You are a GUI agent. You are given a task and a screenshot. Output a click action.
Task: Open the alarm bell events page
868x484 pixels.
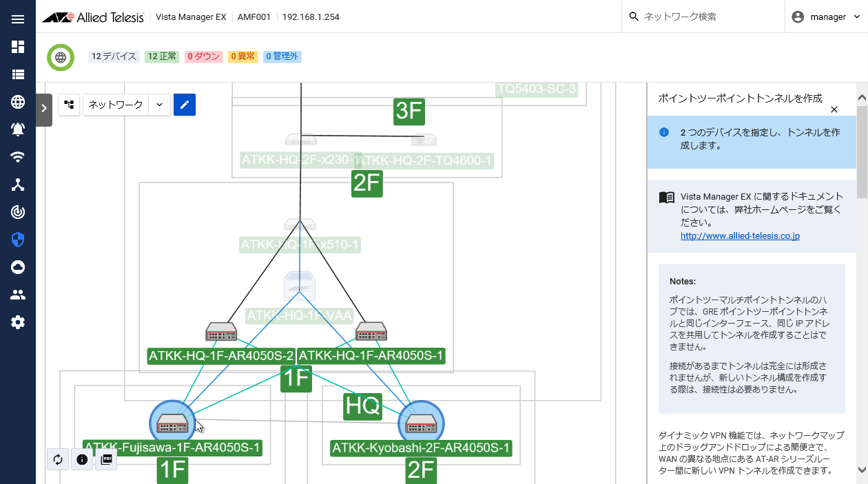[18, 129]
